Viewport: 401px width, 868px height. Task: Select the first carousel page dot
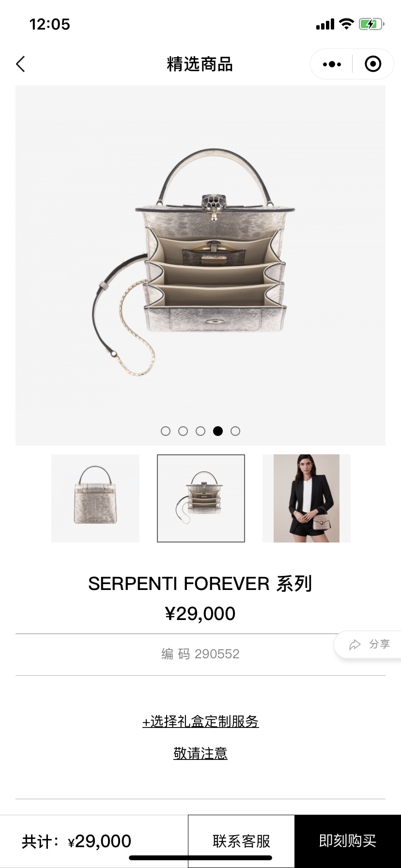(166, 431)
